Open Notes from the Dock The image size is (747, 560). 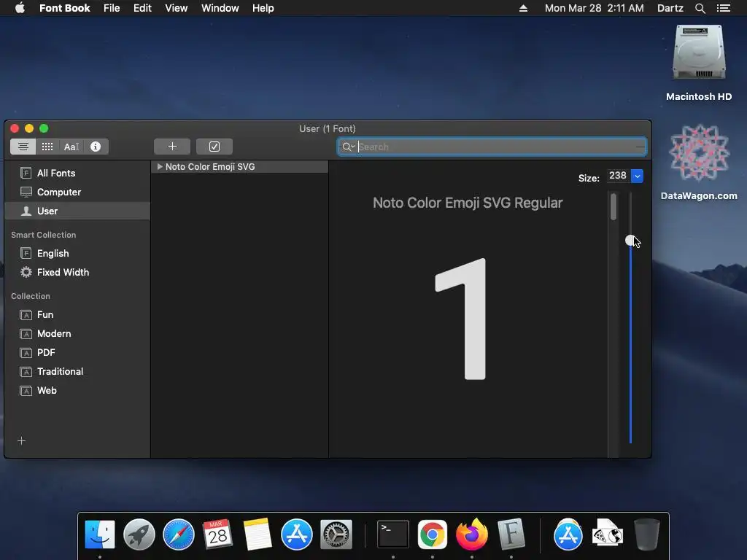coord(258,534)
